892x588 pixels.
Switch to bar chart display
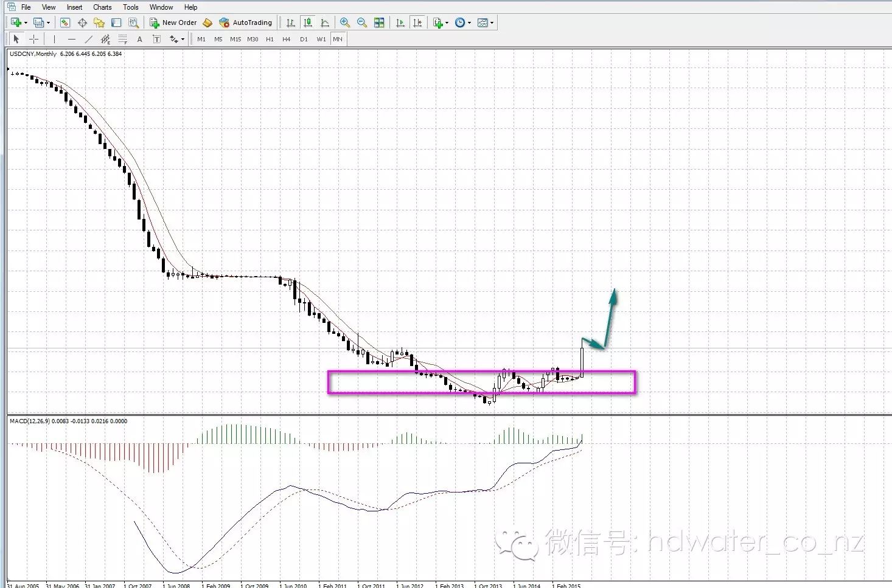[291, 22]
